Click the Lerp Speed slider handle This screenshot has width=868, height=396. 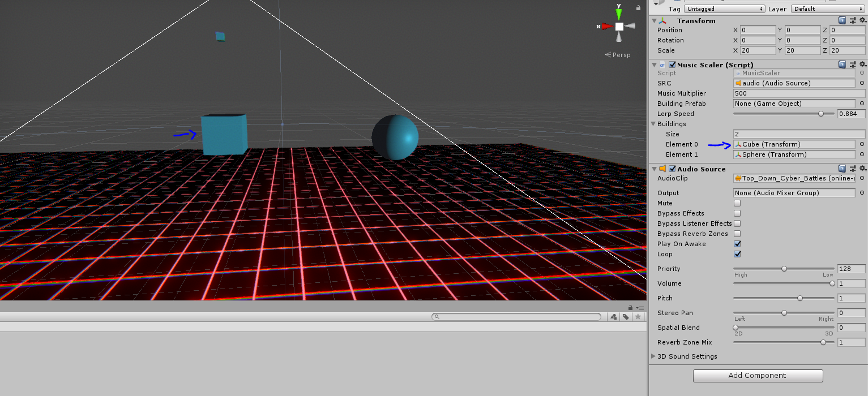[x=821, y=114]
